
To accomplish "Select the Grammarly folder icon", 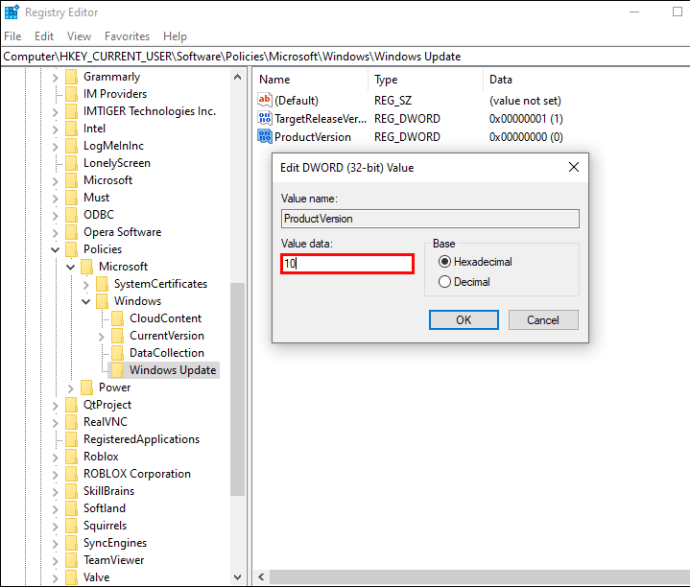I will click(x=71, y=77).
